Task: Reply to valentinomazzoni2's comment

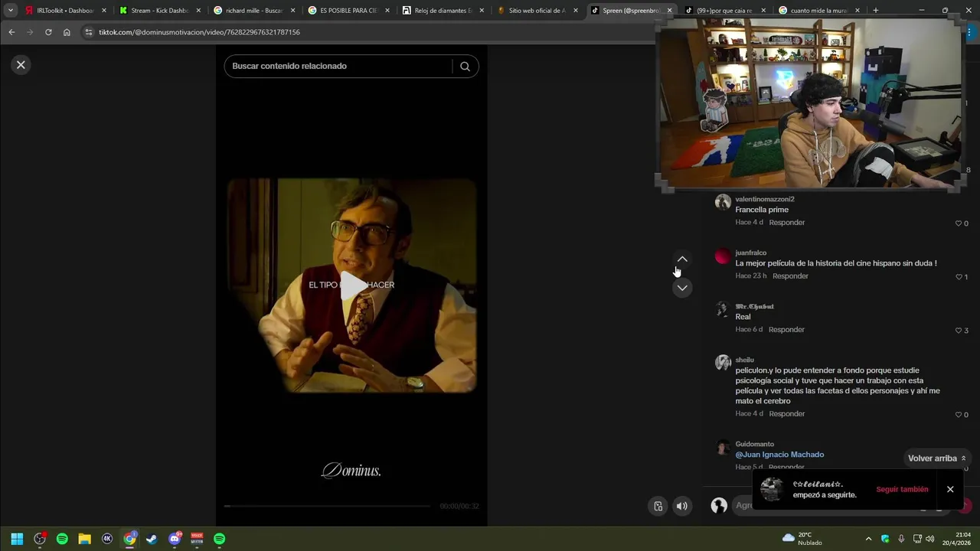Action: tap(786, 223)
